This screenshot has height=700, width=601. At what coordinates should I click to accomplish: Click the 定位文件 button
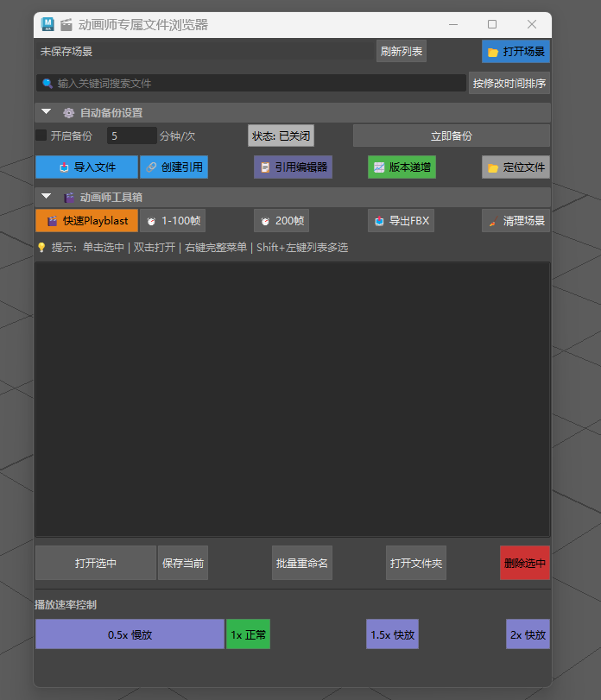[516, 167]
